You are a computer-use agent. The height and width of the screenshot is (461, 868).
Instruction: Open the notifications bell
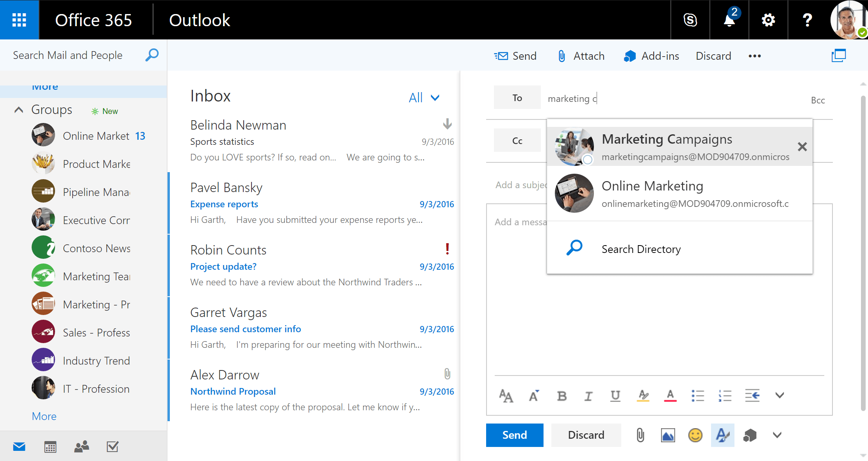[729, 20]
